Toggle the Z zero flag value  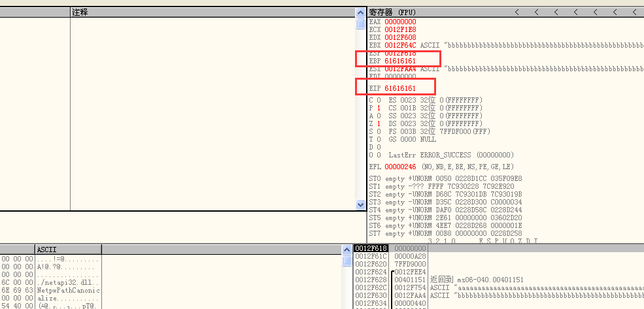click(x=379, y=123)
